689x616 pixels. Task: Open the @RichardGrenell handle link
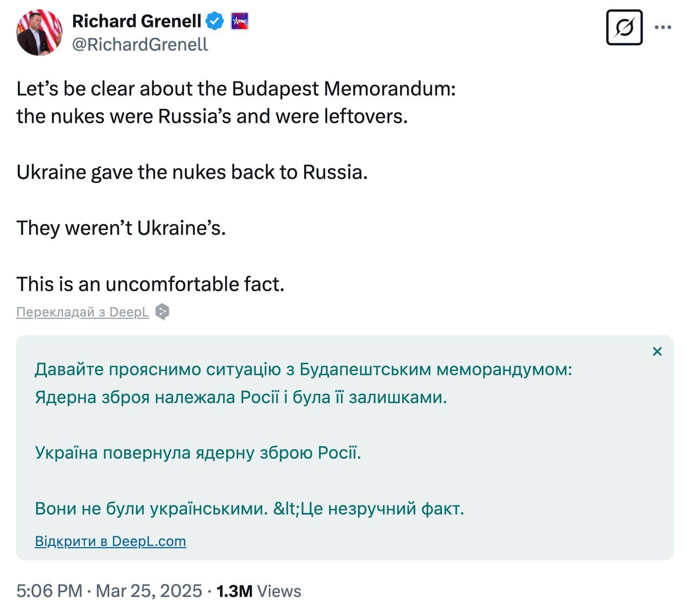point(140,44)
